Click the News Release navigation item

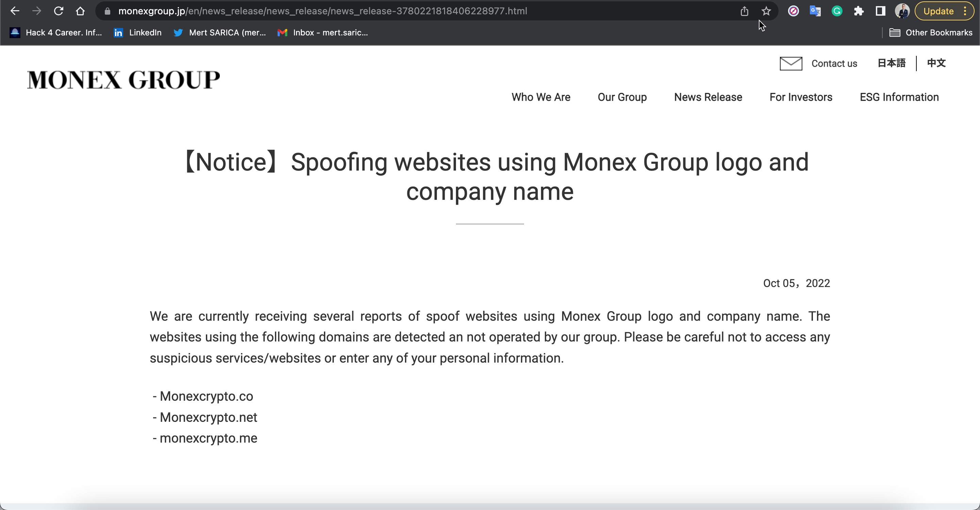[x=708, y=97]
